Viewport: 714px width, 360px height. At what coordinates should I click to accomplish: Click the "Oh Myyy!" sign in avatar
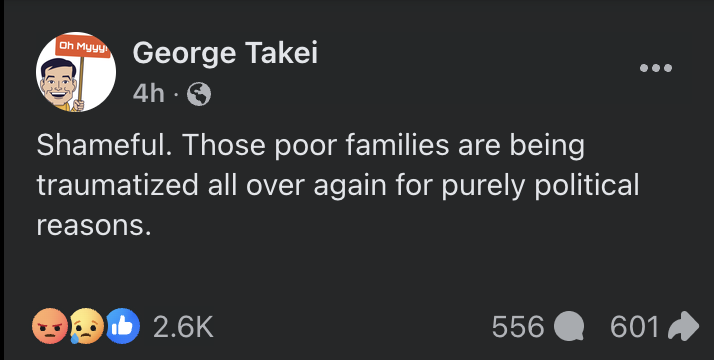pyautogui.click(x=83, y=48)
